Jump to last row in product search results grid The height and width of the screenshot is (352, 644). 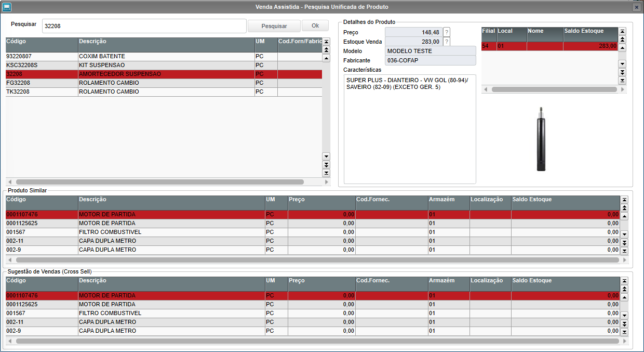click(x=326, y=173)
